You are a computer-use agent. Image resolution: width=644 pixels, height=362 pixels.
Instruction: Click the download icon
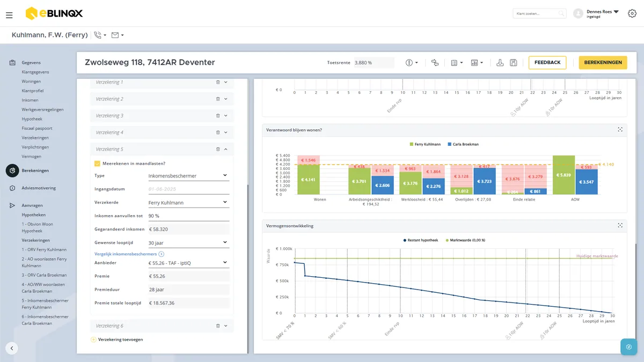(500, 63)
